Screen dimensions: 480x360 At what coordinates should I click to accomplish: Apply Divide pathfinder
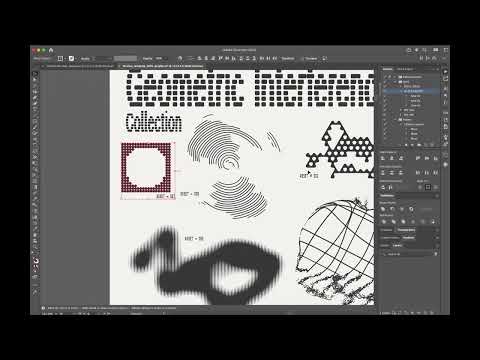pos(383,222)
